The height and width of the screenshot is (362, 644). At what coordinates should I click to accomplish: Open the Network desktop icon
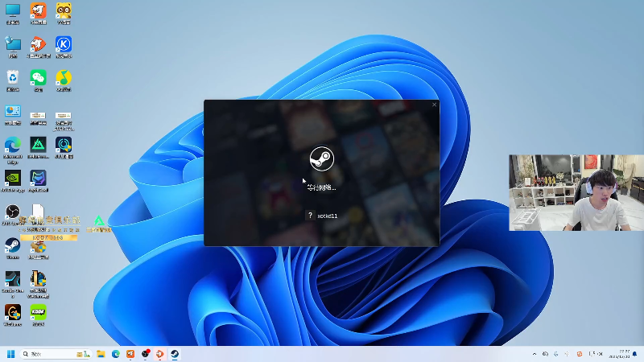pyautogui.click(x=13, y=47)
